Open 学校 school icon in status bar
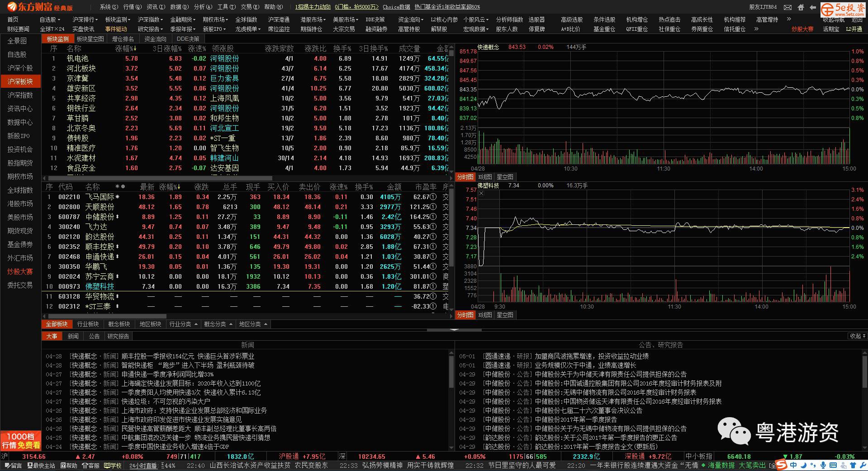 click(x=113, y=466)
